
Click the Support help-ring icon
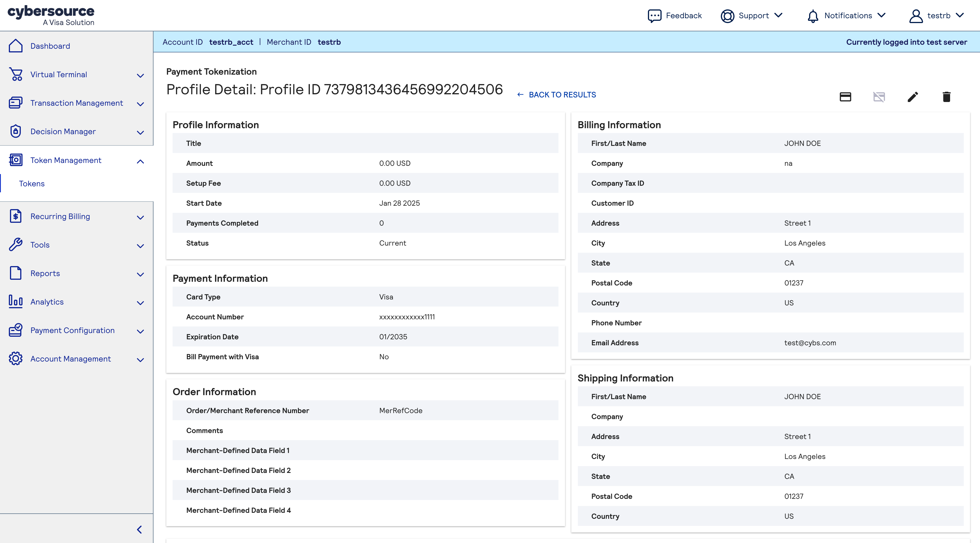(727, 16)
